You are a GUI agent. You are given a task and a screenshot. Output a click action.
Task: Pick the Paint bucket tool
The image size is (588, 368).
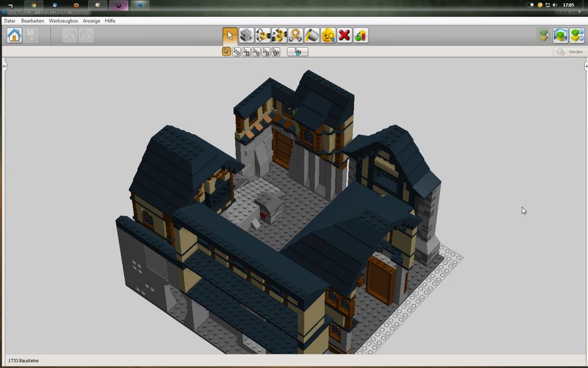pos(312,35)
